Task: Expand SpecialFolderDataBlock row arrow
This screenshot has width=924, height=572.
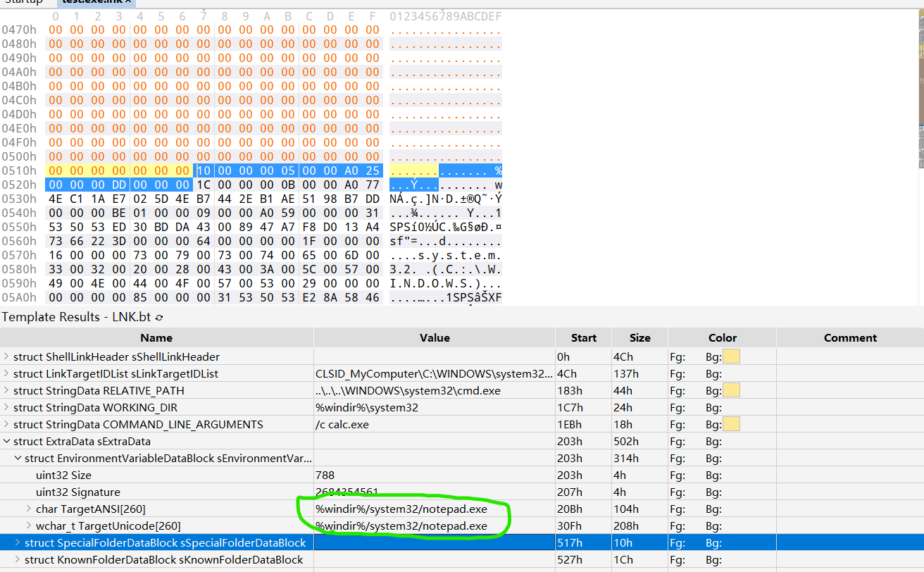Action: 18,543
